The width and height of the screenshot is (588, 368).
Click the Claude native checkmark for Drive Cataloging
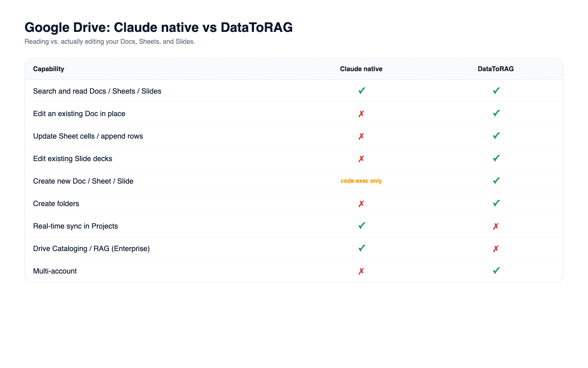[361, 248]
